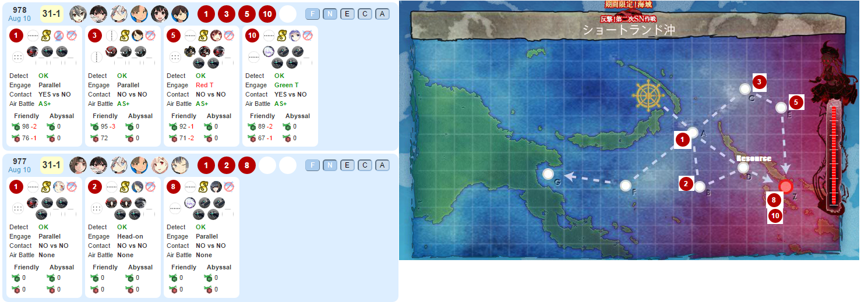
Task: Click map node C on the map
Action: (x=744, y=89)
